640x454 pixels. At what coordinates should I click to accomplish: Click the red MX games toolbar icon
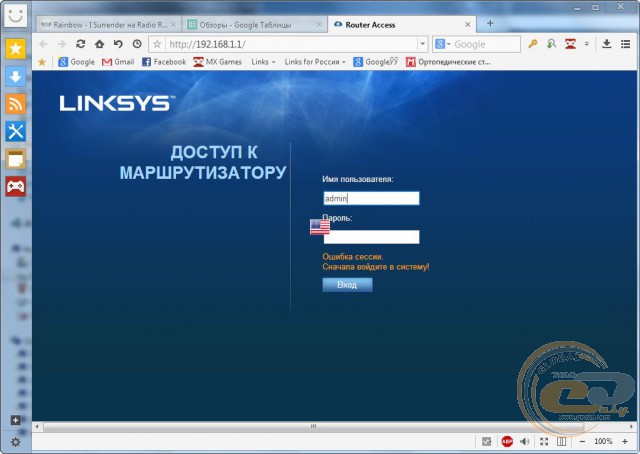click(x=570, y=44)
